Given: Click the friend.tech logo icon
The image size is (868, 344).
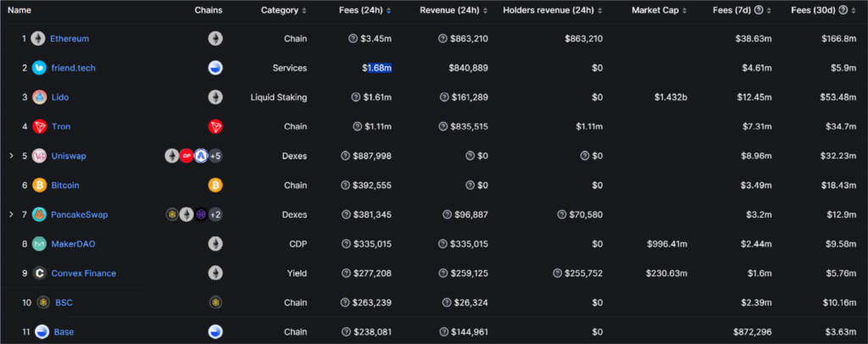Looking at the screenshot, I should (x=39, y=68).
